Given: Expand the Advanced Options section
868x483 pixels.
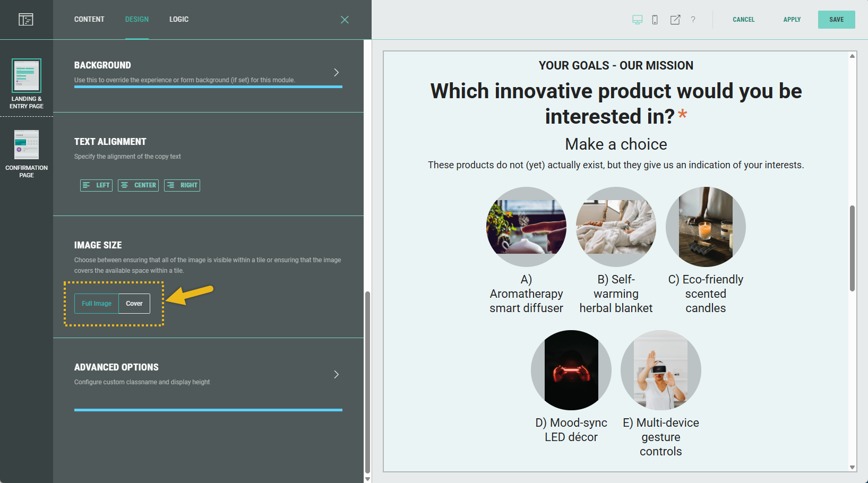Looking at the screenshot, I should click(336, 375).
